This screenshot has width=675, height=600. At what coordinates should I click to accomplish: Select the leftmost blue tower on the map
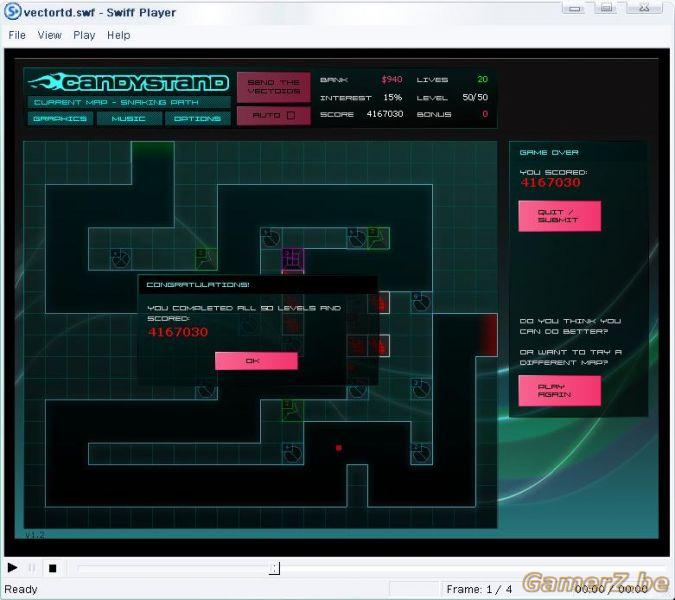click(x=121, y=259)
